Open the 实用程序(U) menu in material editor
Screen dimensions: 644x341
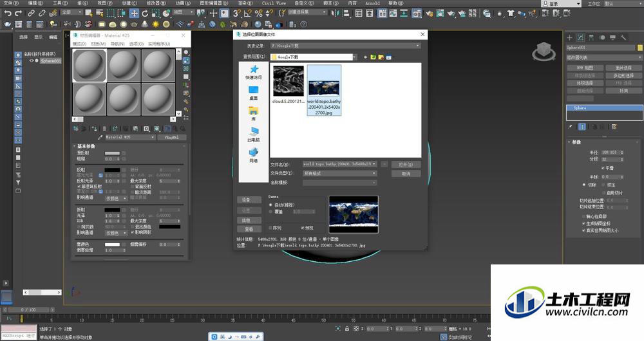(159, 44)
